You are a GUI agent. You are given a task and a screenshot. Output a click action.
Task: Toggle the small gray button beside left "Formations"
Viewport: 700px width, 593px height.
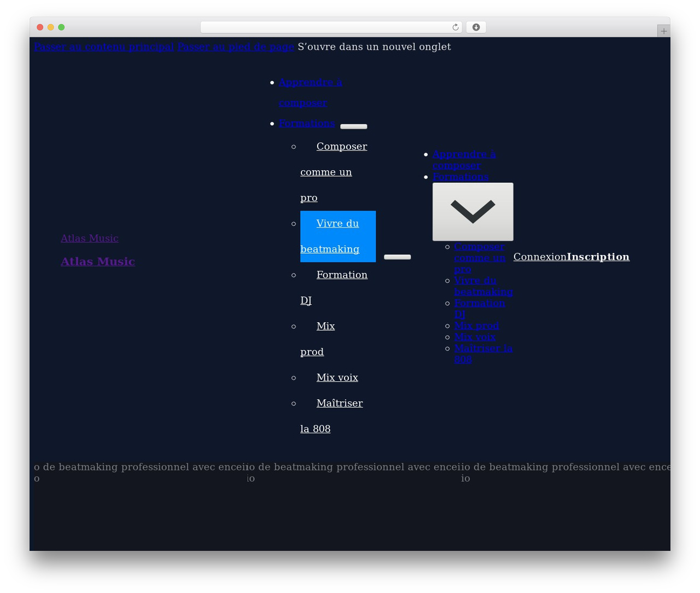(x=354, y=126)
